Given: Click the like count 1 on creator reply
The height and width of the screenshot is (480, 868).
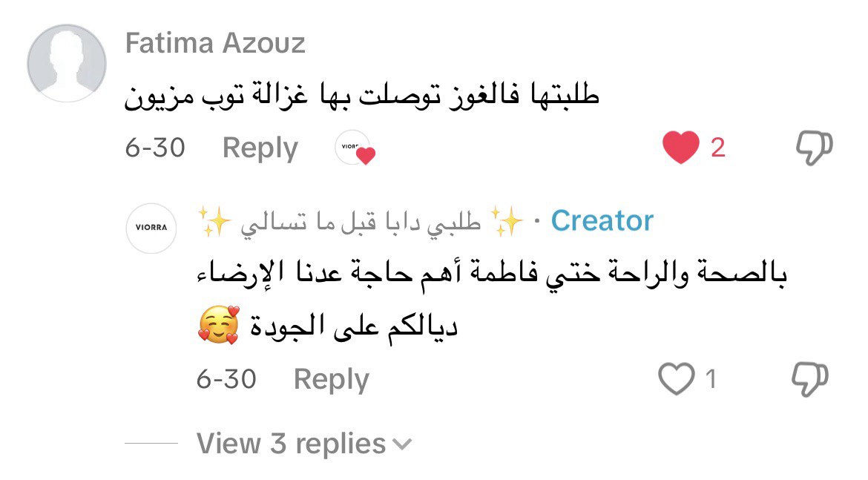Looking at the screenshot, I should pyautogui.click(x=711, y=380).
